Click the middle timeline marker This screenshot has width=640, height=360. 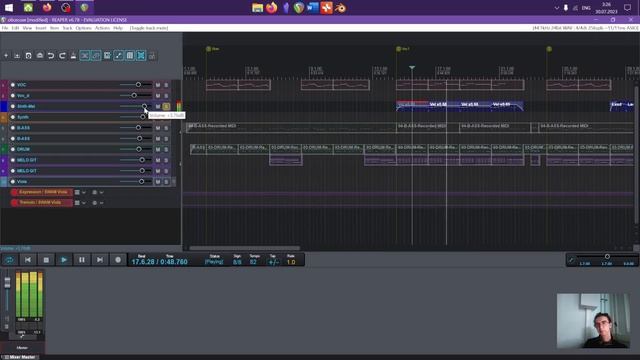(398, 49)
